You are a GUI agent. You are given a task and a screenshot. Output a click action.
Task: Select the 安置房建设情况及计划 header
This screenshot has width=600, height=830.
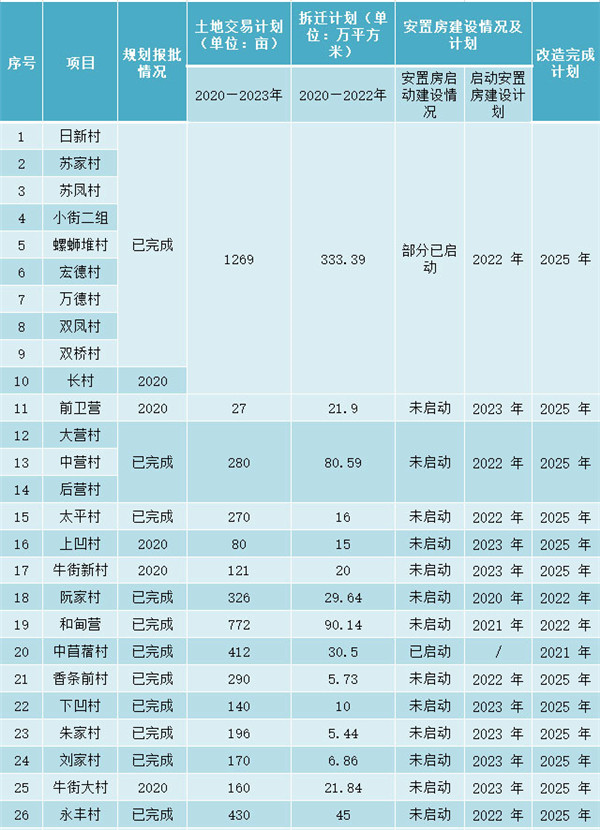[x=463, y=35]
